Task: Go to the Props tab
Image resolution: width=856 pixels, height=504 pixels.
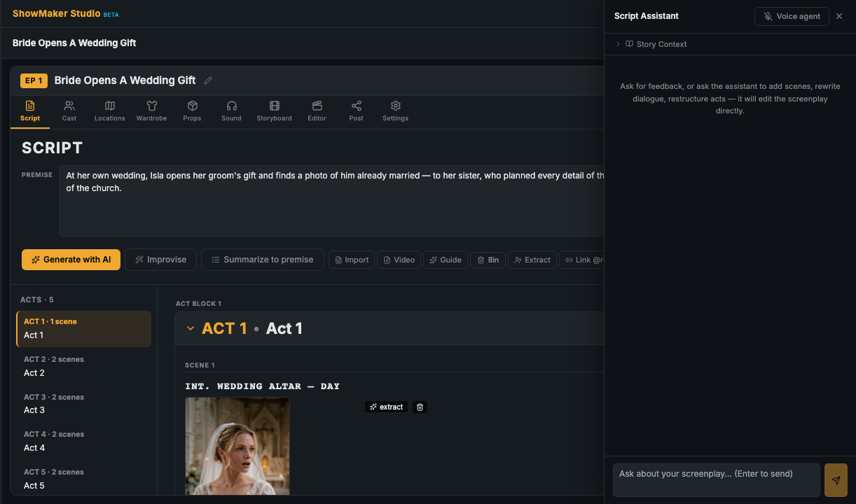Action: pos(192,111)
